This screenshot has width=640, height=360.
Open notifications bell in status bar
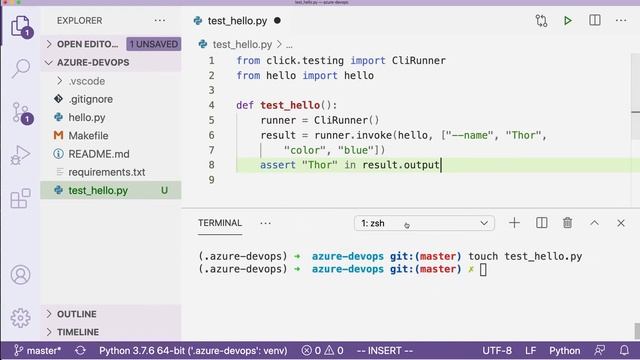pyautogui.click(x=624, y=351)
